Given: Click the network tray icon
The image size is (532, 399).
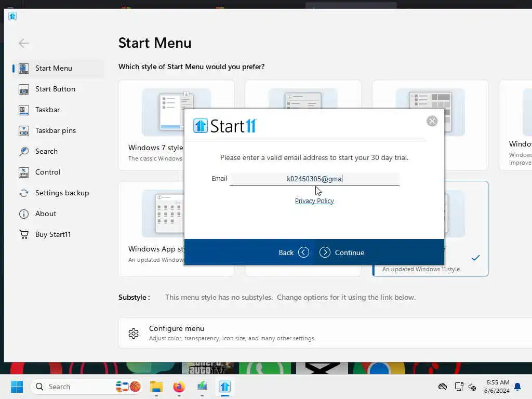Looking at the screenshot, I should pyautogui.click(x=459, y=387).
